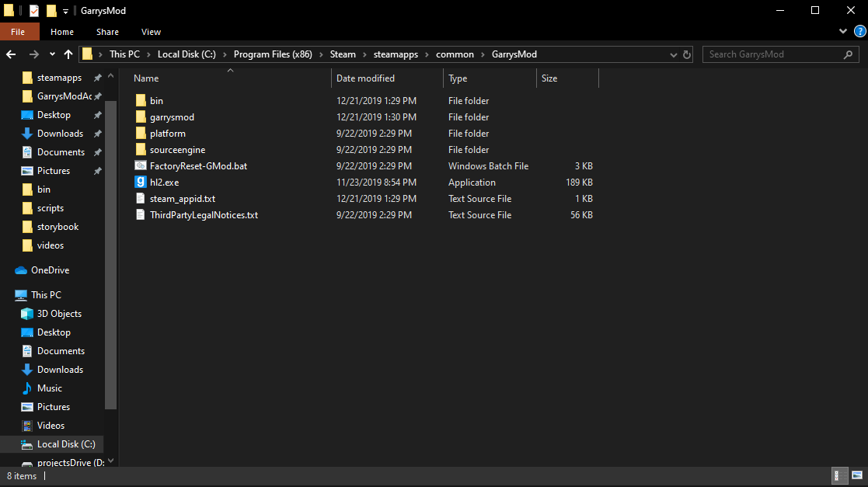The width and height of the screenshot is (868, 487).
Task: Click the Properties quick access toolbar icon
Action: [33, 11]
